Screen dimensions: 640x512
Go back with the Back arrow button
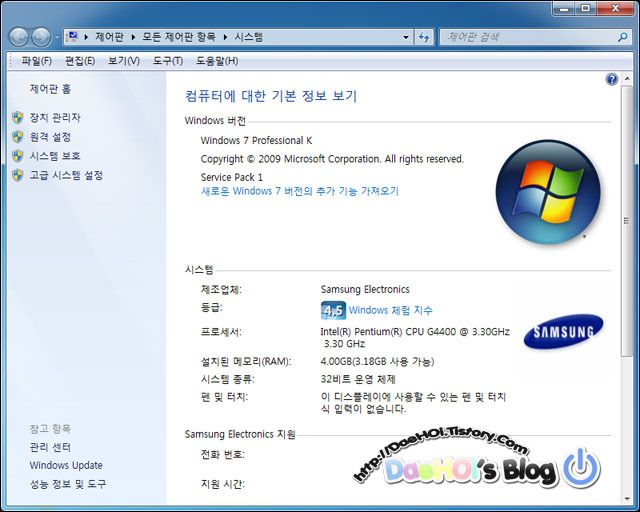pos(18,37)
